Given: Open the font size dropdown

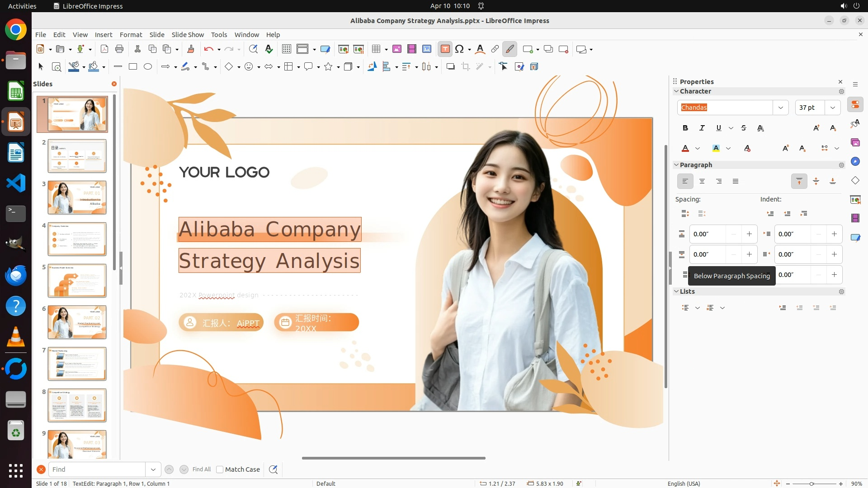Looking at the screenshot, I should [x=833, y=108].
